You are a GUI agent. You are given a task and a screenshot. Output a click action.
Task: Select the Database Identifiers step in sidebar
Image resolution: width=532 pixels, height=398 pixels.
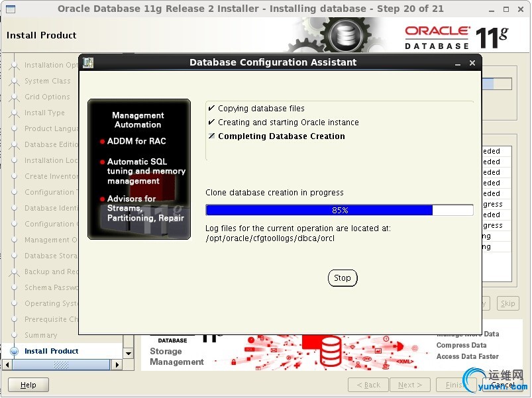[51, 208]
